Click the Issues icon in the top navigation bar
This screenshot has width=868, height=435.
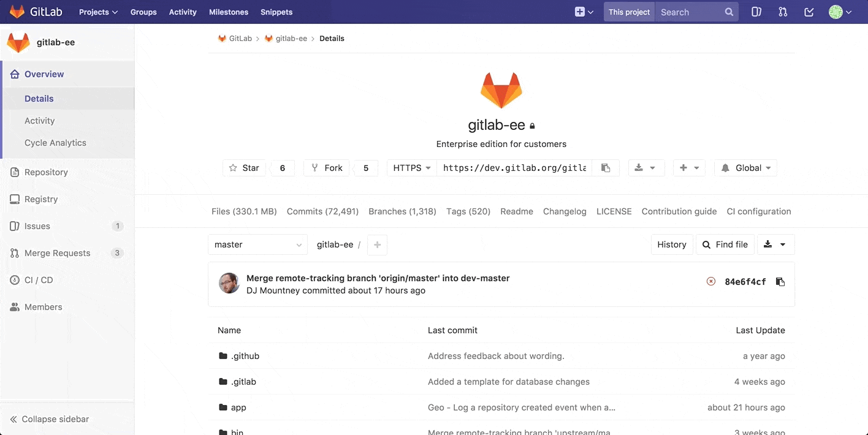tap(756, 12)
